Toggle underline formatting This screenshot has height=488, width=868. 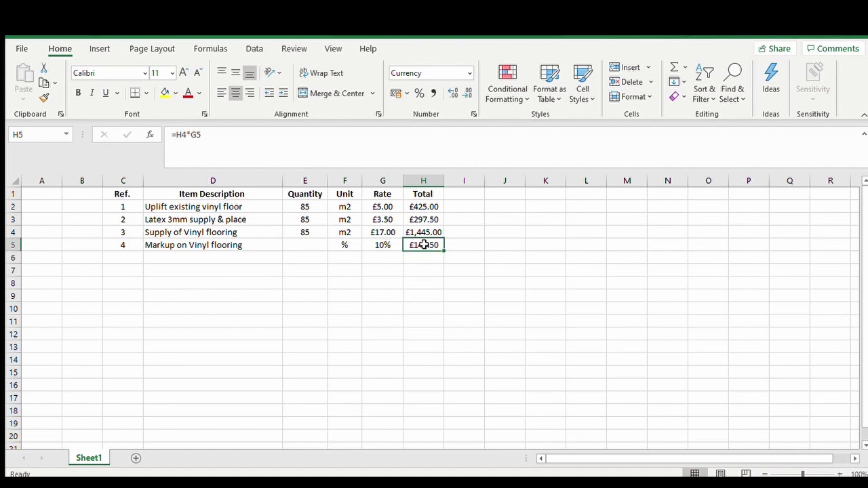click(x=105, y=93)
